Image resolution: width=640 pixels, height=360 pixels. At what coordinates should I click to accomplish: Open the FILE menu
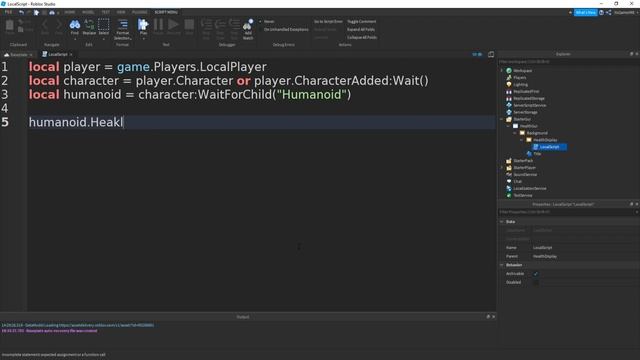[x=8, y=12]
